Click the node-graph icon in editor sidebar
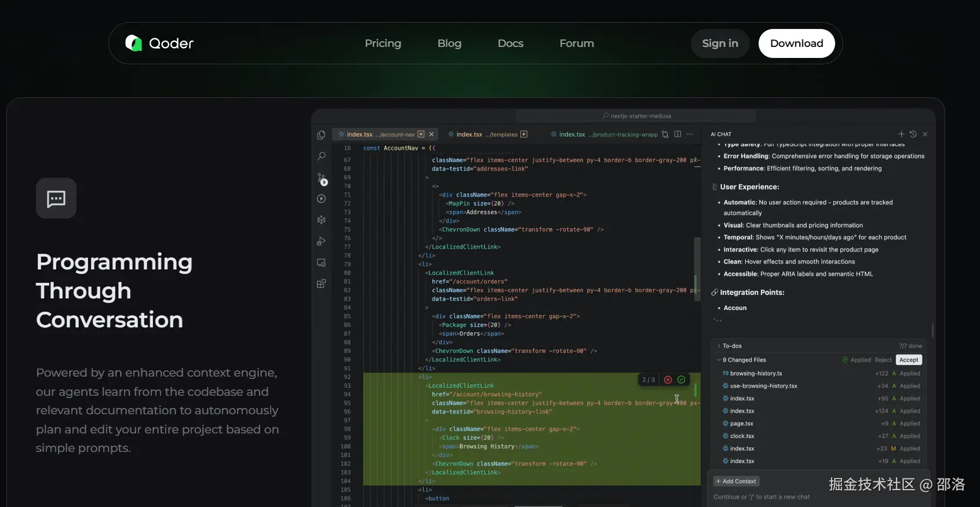 [x=321, y=220]
